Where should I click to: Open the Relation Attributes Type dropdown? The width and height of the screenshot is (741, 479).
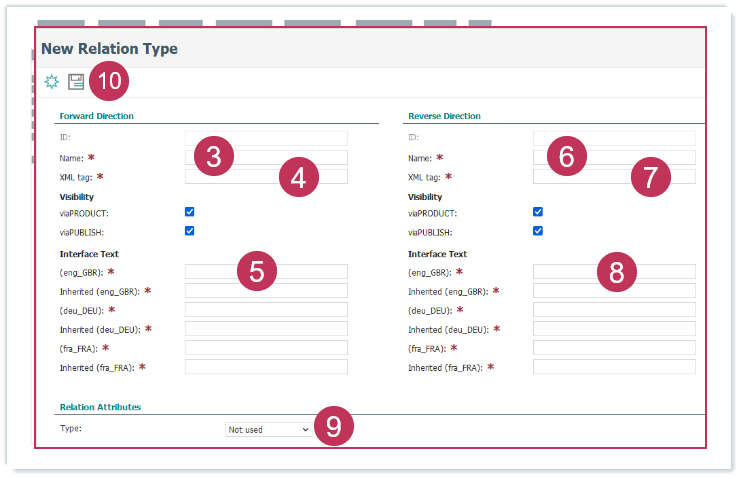coord(268,429)
